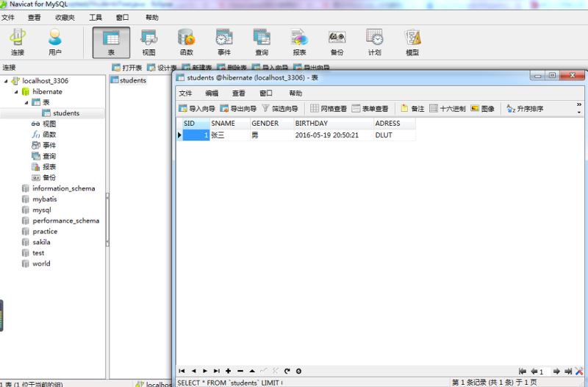The image size is (588, 387).
Task: Open 编辑 menu in students window
Action: point(212,93)
